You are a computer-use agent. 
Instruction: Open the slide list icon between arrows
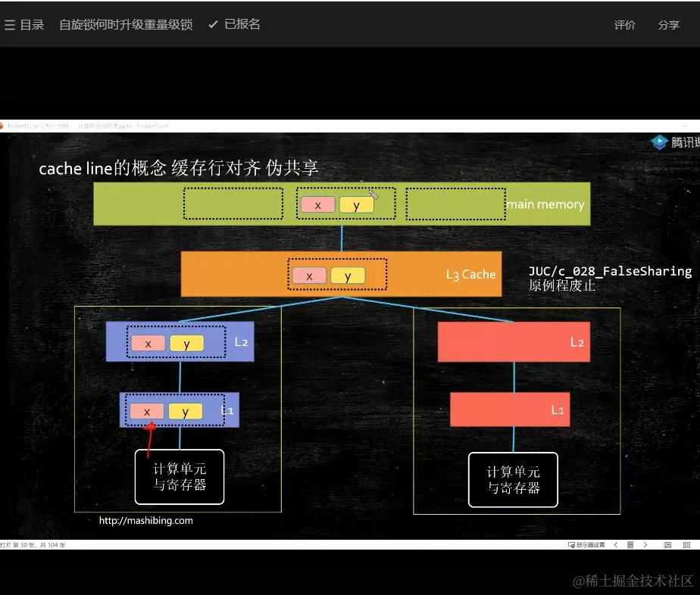pos(630,544)
